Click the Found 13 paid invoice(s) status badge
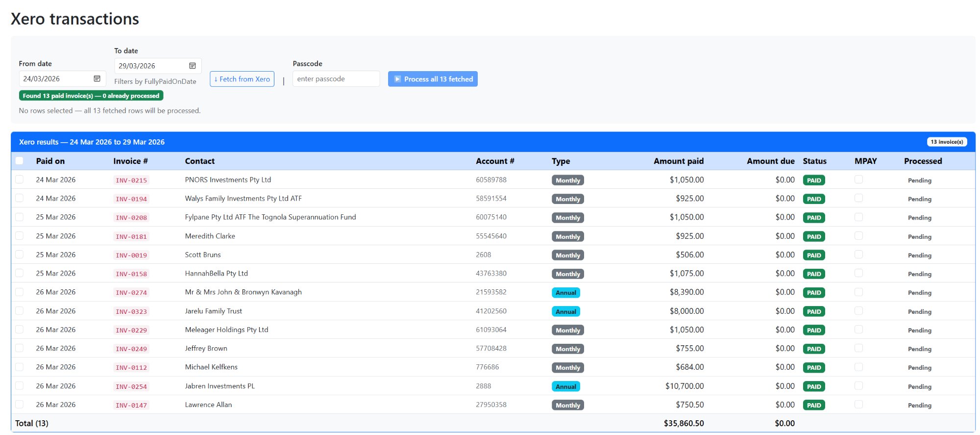Viewport: 980px width, 435px height. coord(91,96)
